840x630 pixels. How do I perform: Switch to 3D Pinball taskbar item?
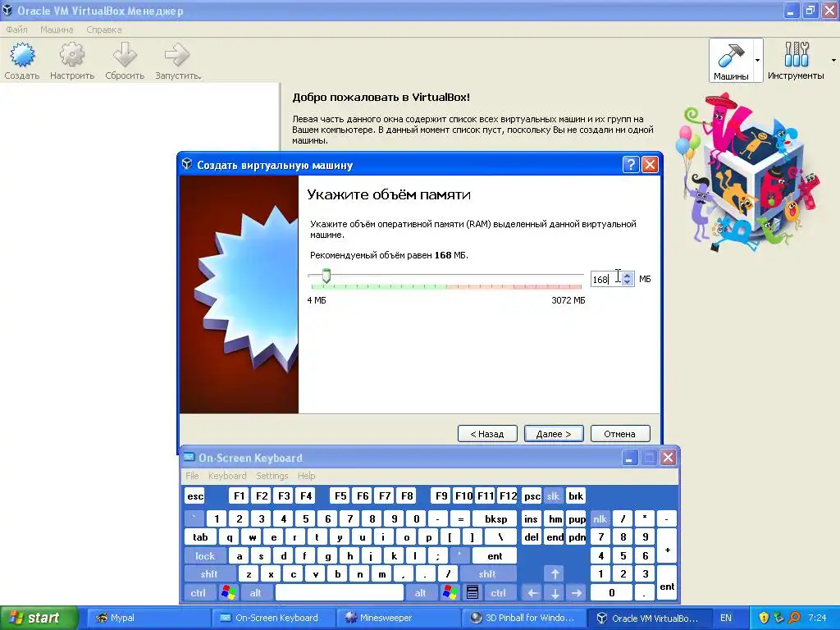pos(523,619)
